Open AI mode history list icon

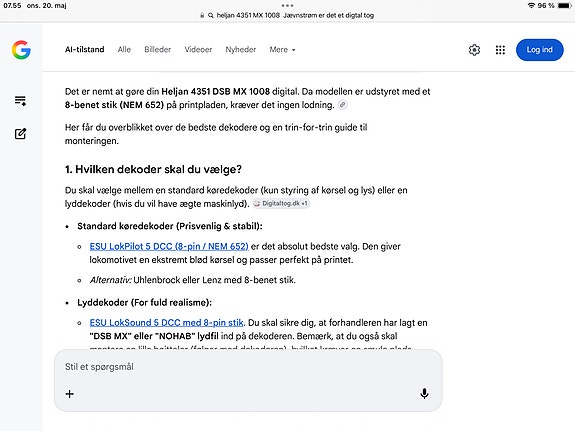20,101
